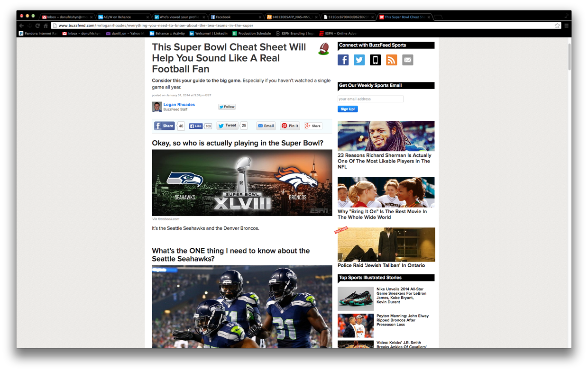Focus the 'your email address' field
Viewport: 588px width, 371px height.
[x=370, y=99]
